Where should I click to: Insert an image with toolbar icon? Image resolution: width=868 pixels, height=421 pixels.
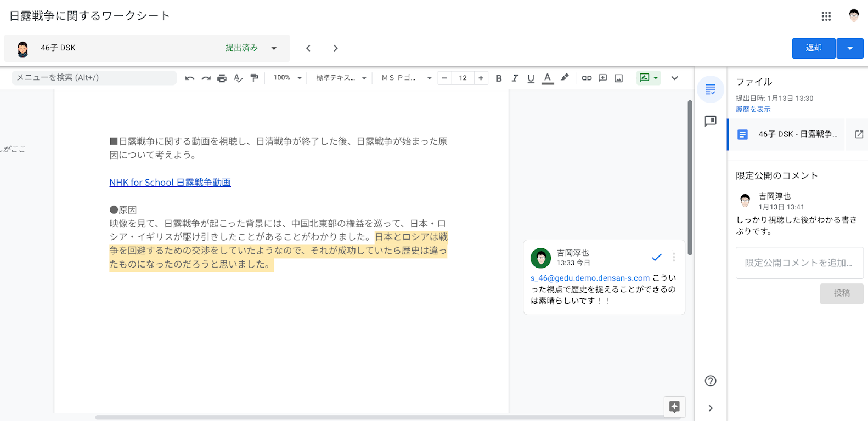click(618, 78)
